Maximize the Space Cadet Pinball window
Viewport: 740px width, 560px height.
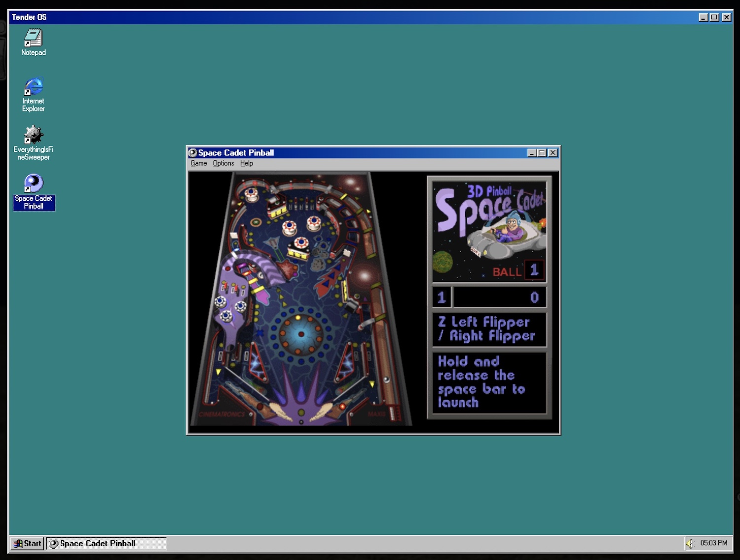point(542,153)
